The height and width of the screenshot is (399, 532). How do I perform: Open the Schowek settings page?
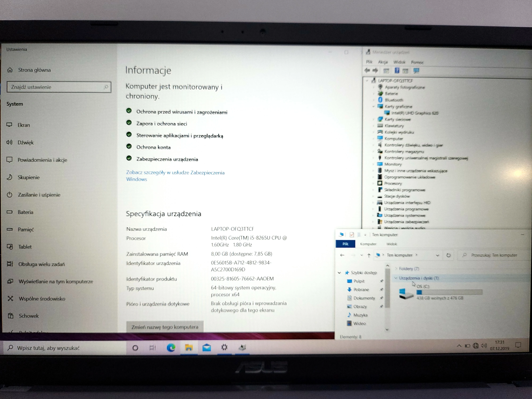(23, 316)
